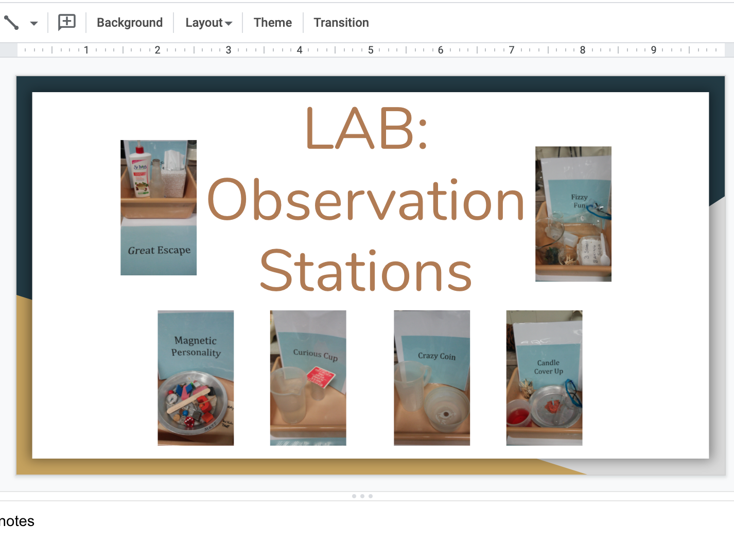Click the 5-inch mark on the ruler

coord(370,50)
